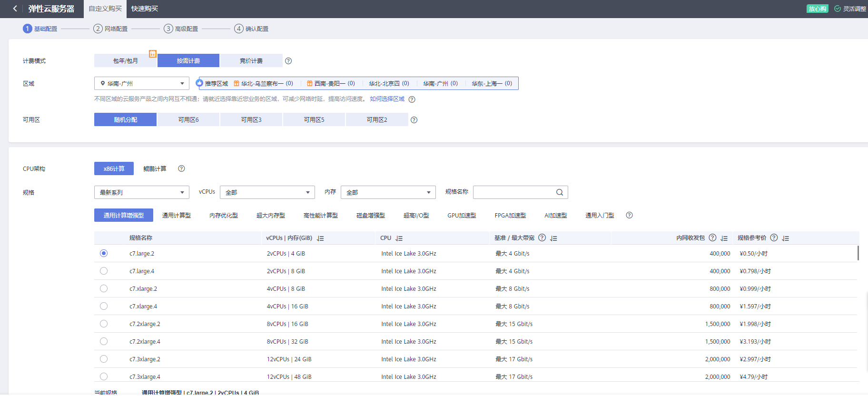Click the help icon next to 鲲鹏计算
The width and height of the screenshot is (868, 396).
click(181, 168)
